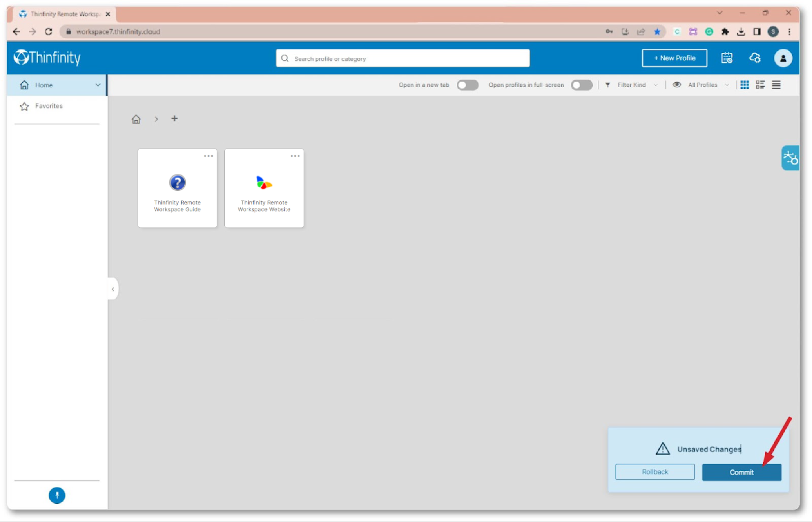Image resolution: width=812 pixels, height=522 pixels.
Task: Click the search magnifier icon
Action: tap(285, 58)
